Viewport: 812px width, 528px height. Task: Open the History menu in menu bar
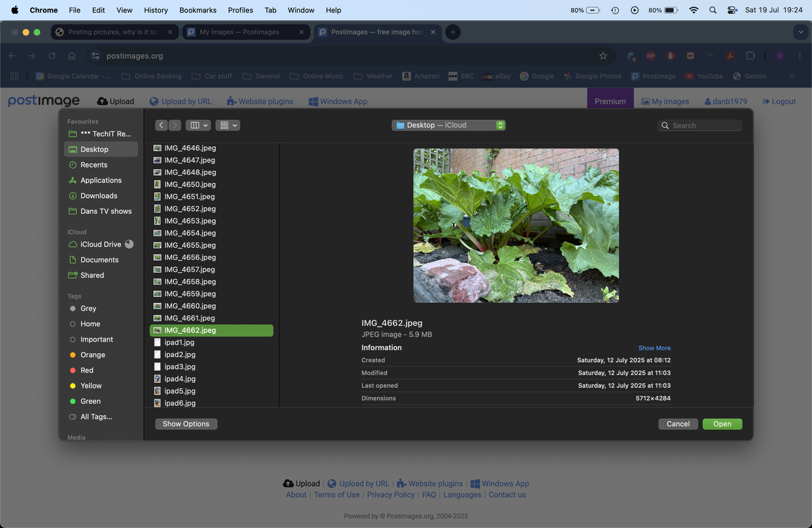click(156, 10)
